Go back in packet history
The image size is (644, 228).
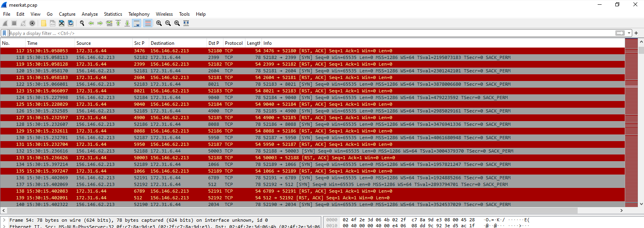click(91, 23)
